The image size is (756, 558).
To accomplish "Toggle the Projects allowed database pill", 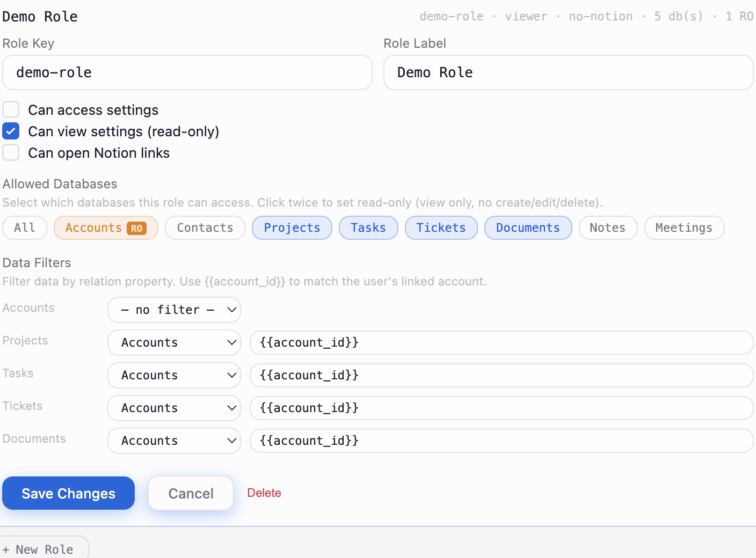I will (x=292, y=227).
